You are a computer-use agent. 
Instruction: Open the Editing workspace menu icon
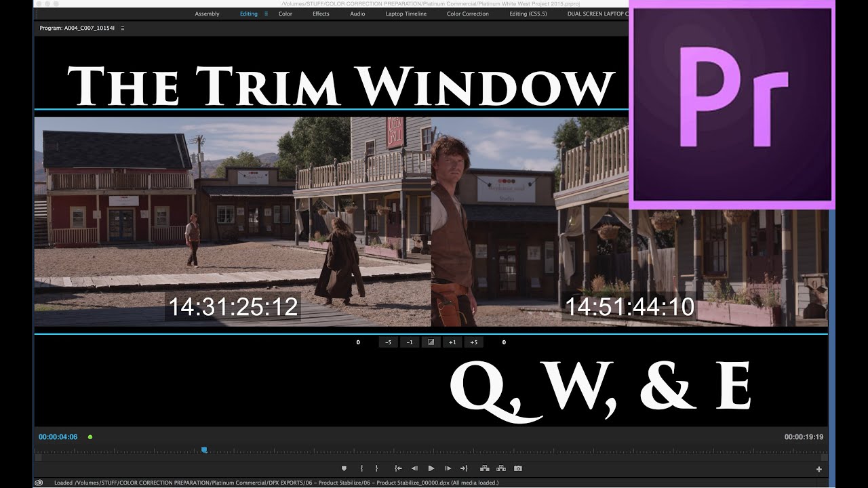pyautogui.click(x=266, y=14)
